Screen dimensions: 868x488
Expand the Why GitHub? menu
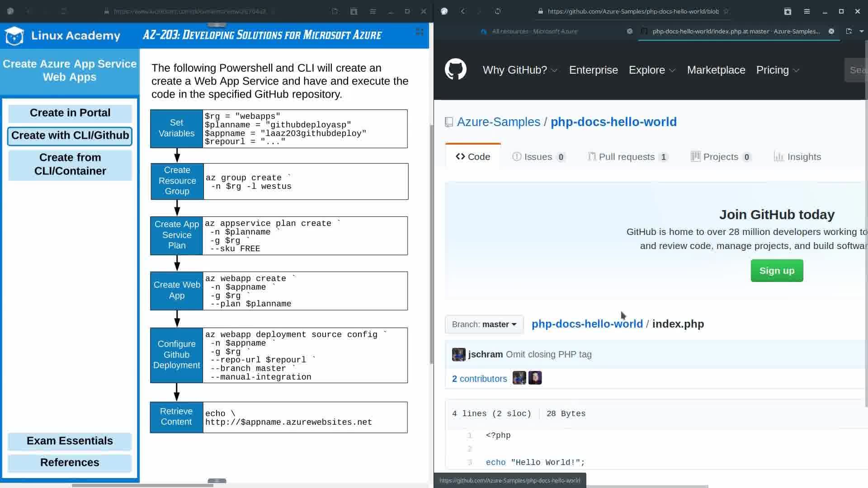pyautogui.click(x=520, y=70)
